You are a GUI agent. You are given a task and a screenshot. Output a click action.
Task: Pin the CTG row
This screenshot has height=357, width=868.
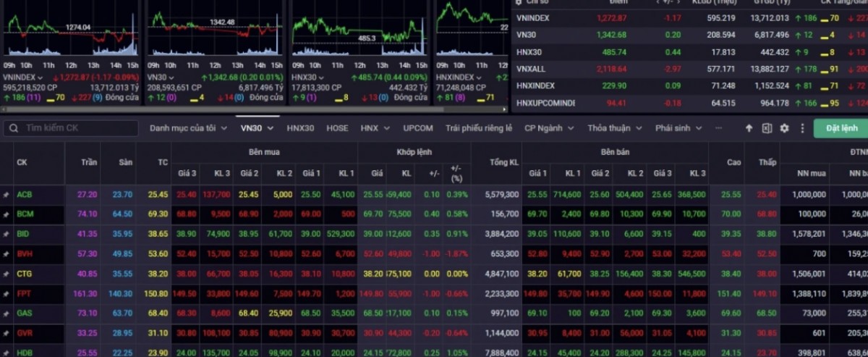[x=6, y=274]
